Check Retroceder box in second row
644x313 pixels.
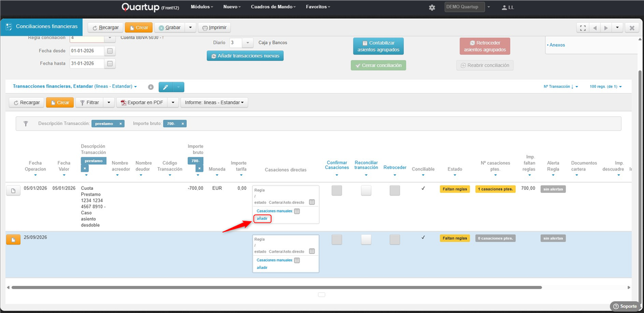(x=395, y=239)
